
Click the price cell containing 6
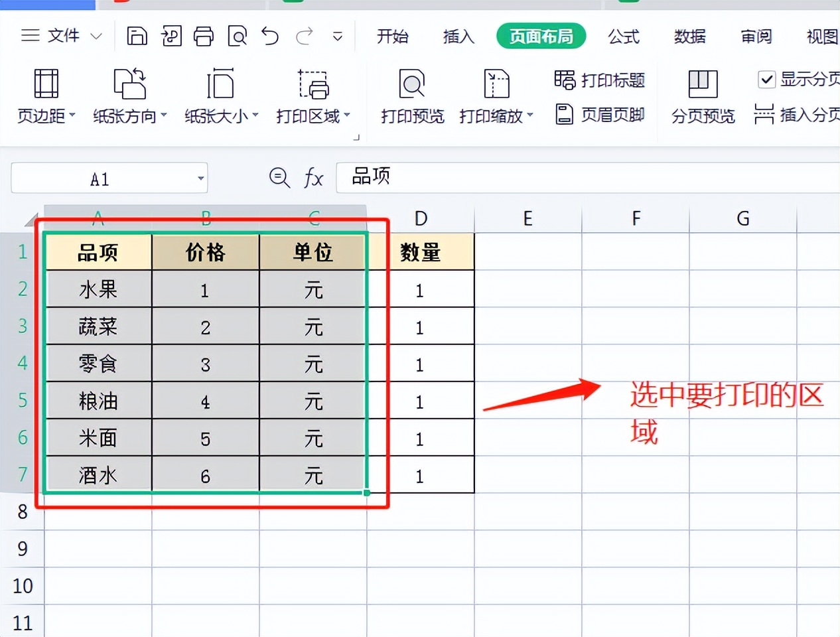click(206, 474)
